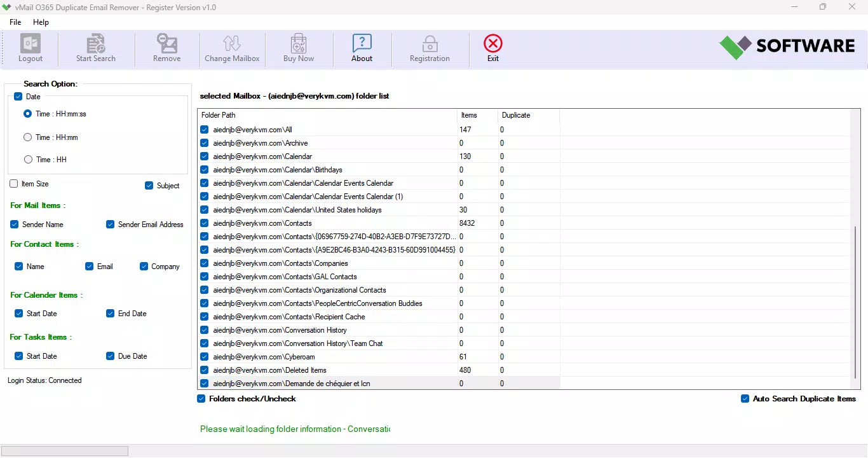Image resolution: width=868 pixels, height=458 pixels.
Task: Toggle contact Name checkbox
Action: [18, 267]
